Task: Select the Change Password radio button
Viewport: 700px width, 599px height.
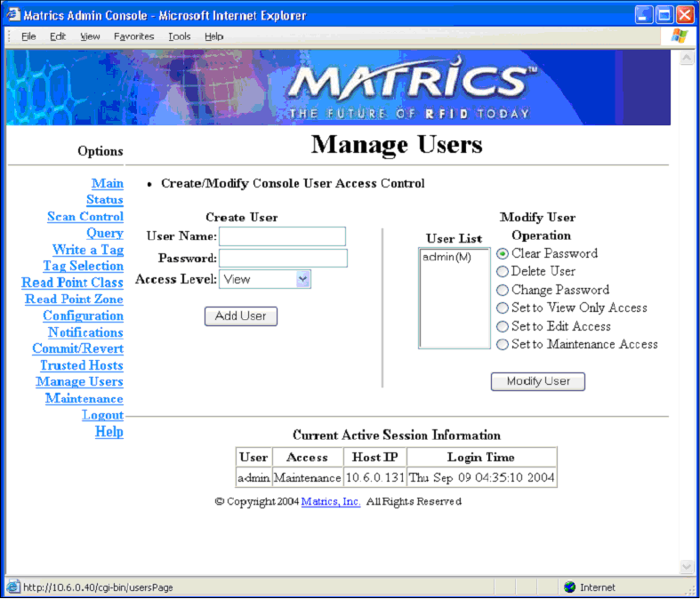Action: tap(503, 290)
